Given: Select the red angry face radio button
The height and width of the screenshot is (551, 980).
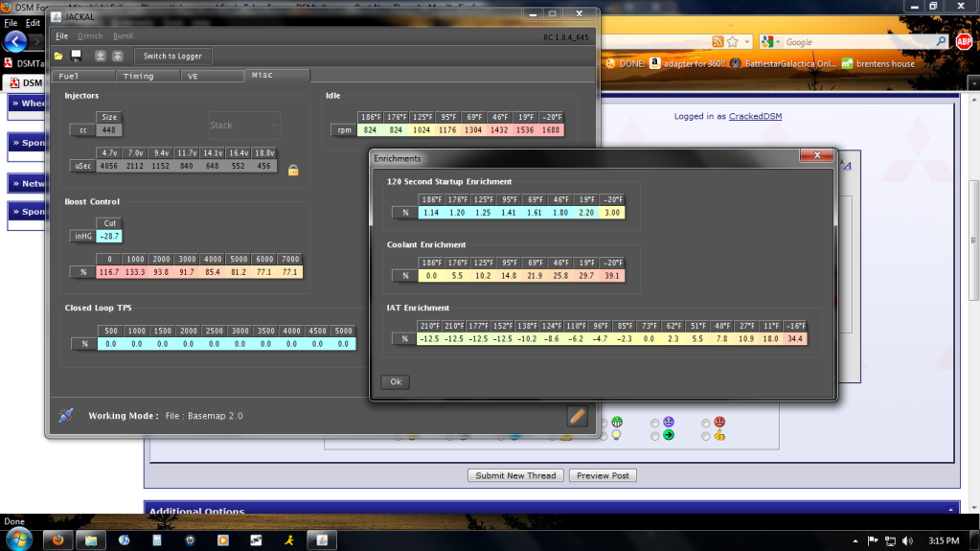Looking at the screenshot, I should click(706, 424).
